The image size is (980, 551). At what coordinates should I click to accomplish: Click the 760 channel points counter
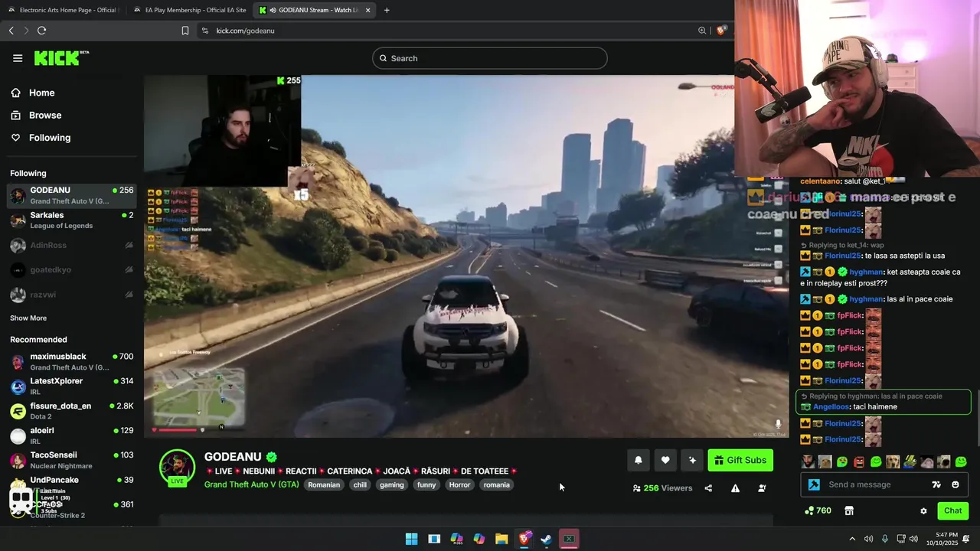(818, 510)
